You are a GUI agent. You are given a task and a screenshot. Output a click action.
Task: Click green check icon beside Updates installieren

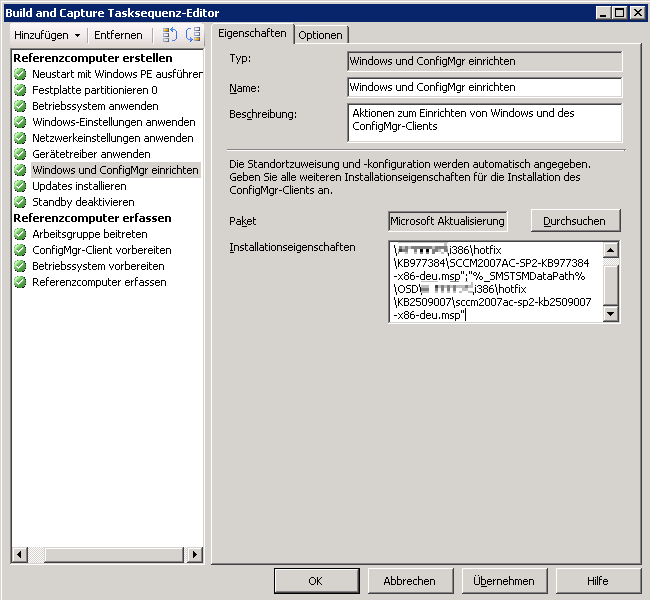click(x=20, y=186)
